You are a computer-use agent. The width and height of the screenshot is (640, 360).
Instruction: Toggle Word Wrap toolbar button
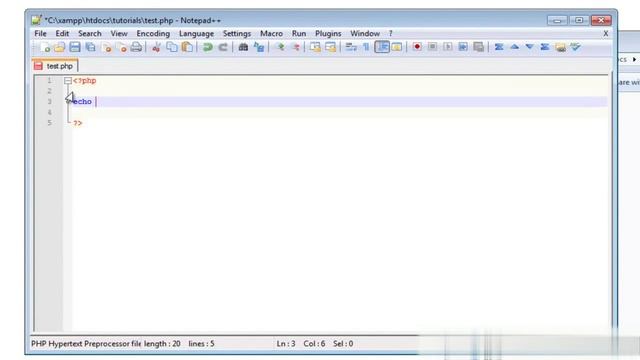(351, 47)
